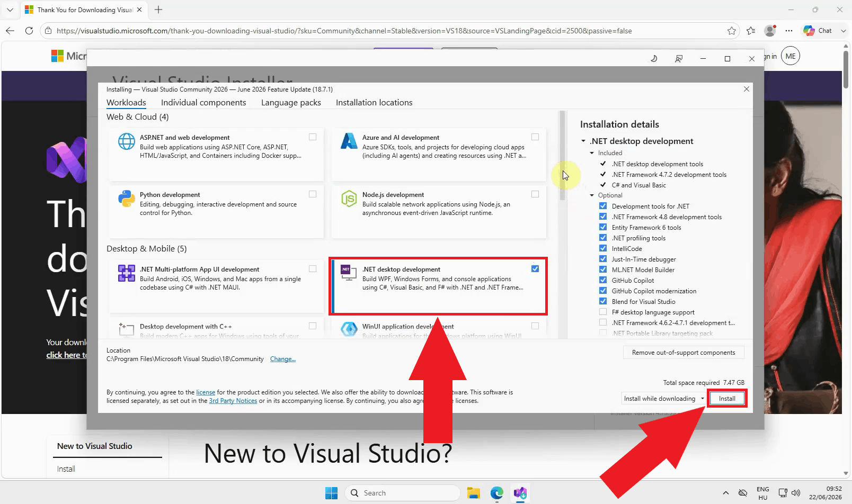Check the Python development workload

[x=313, y=194]
